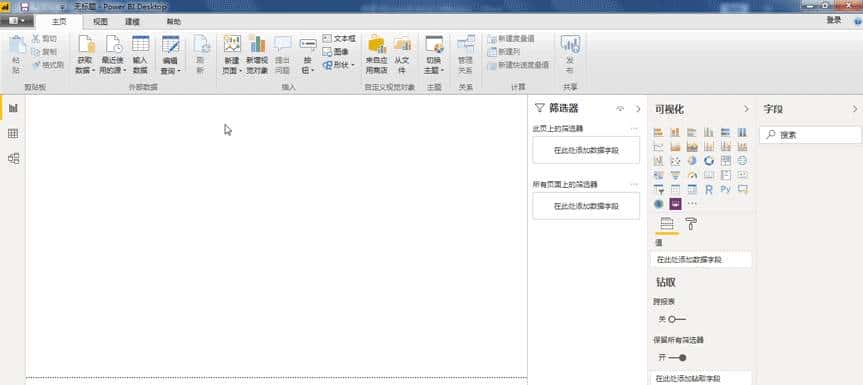This screenshot has height=385, width=863.
Task: Insert an 图像 (Image) from the ribbon
Action: point(336,52)
